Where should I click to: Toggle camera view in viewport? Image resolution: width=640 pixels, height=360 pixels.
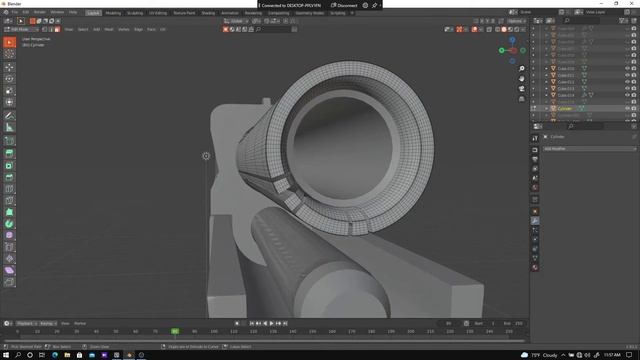[x=522, y=89]
